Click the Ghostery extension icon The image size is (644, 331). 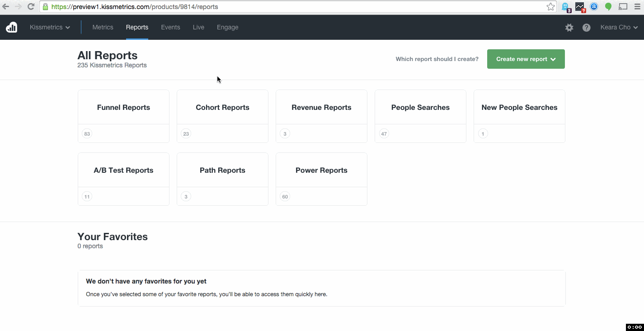click(x=565, y=7)
